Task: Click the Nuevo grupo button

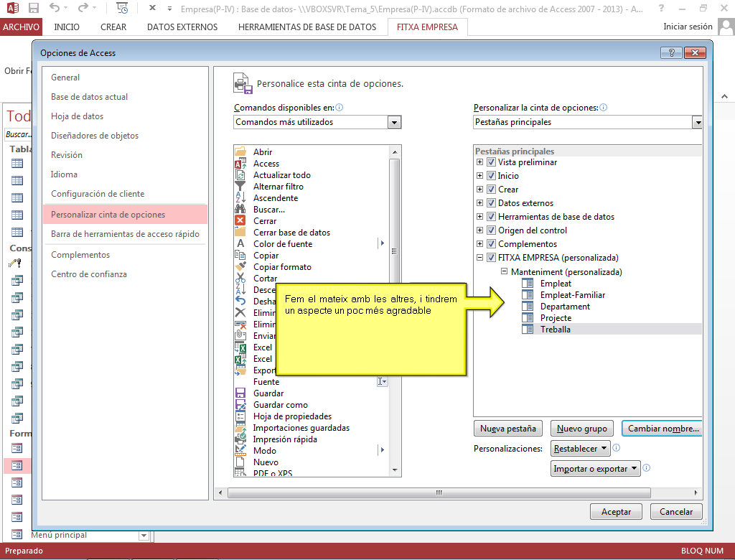Action: click(581, 428)
